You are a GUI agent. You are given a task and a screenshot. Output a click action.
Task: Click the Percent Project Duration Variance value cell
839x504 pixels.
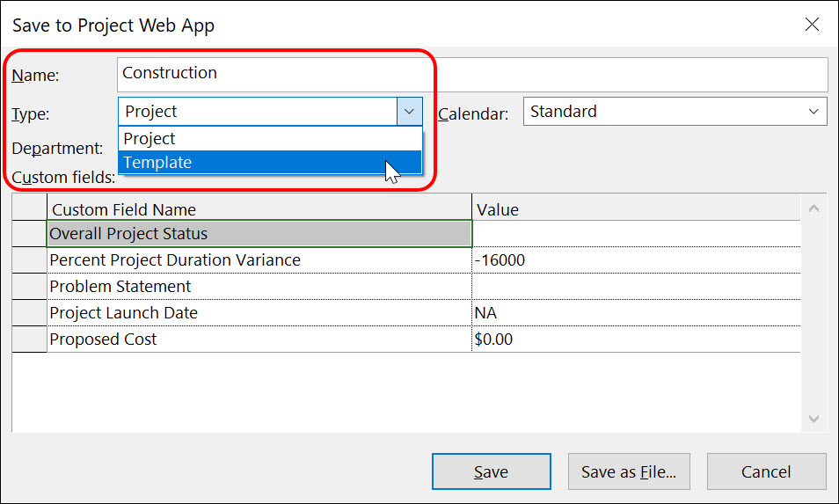(636, 260)
